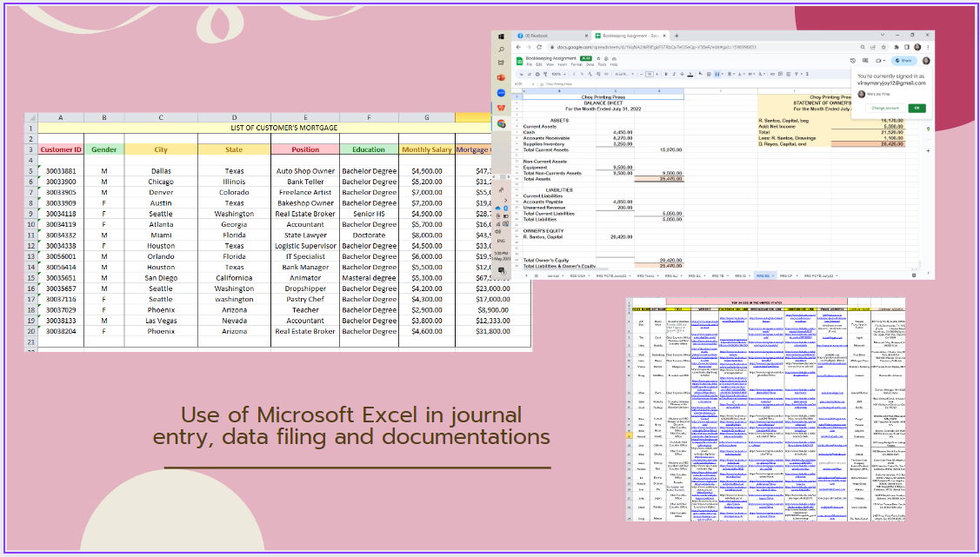Image resolution: width=980 pixels, height=557 pixels.
Task: Click the font size field in Sheets
Action: click(x=650, y=74)
